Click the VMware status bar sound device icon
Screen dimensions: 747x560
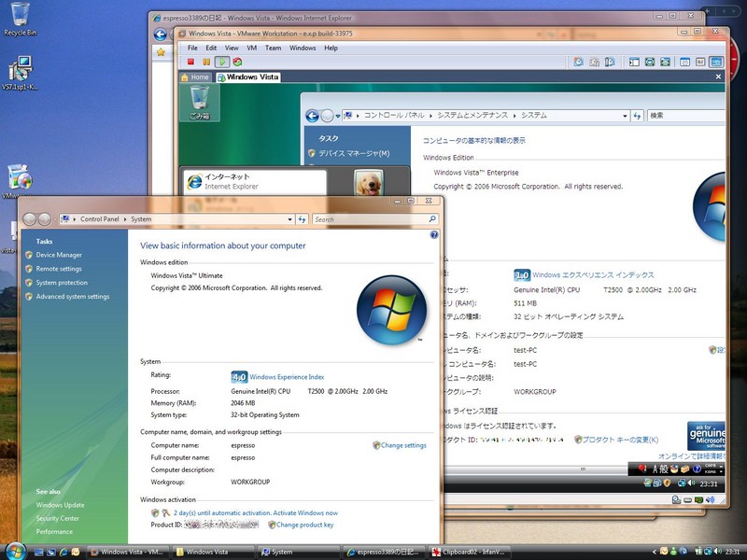click(710, 499)
